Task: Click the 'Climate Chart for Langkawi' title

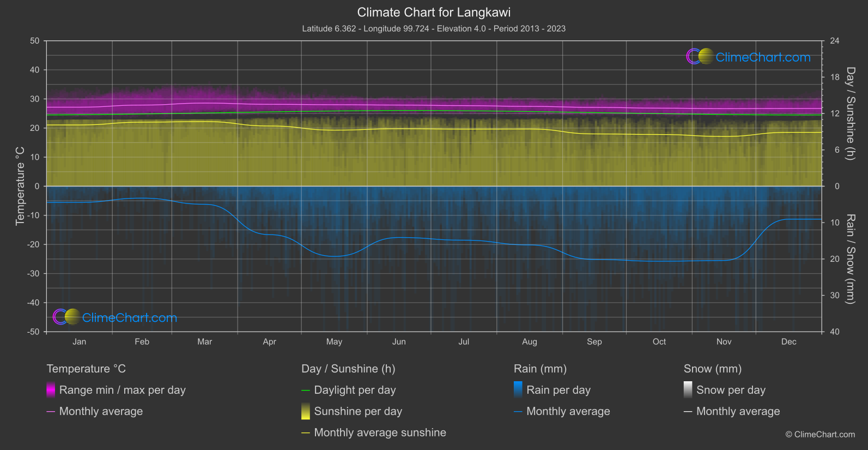Action: [x=434, y=12]
